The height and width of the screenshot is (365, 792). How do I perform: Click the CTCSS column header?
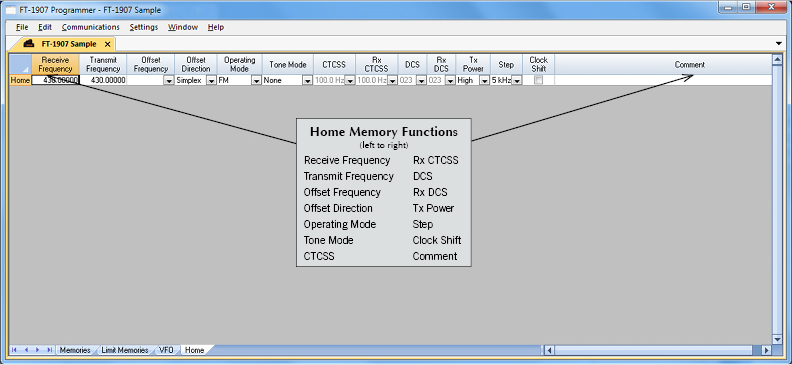[334, 65]
